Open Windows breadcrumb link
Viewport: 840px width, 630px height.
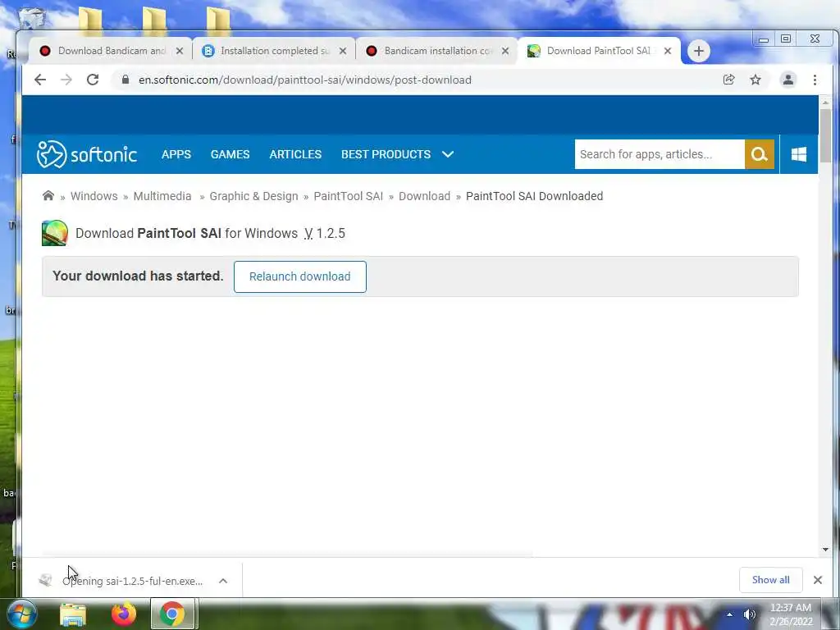pos(94,196)
